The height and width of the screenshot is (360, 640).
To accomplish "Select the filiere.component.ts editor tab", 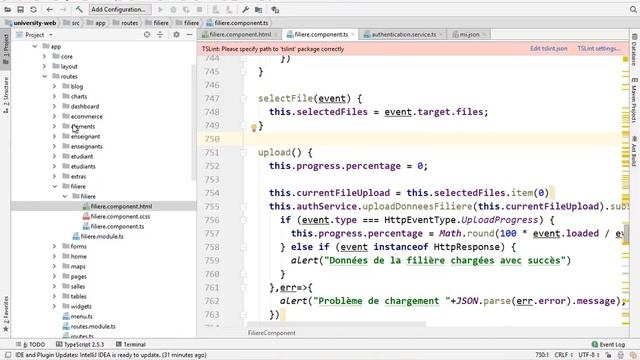I will pos(320,35).
